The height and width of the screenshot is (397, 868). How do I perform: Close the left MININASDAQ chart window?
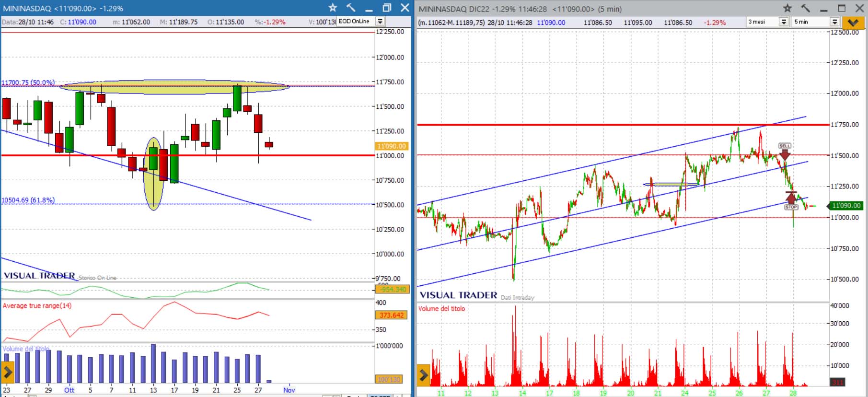(405, 8)
